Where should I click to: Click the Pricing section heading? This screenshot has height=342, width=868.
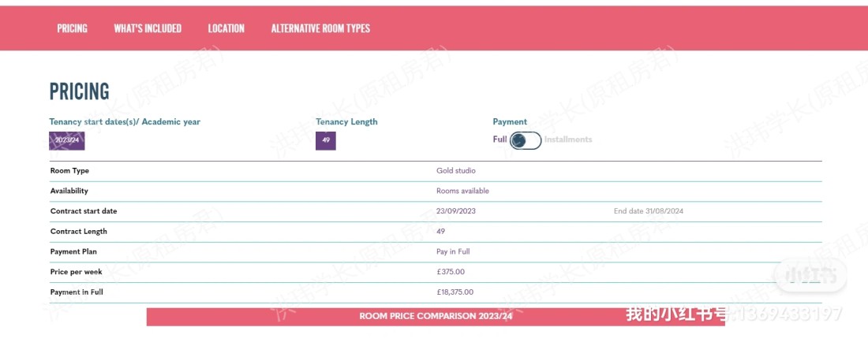80,91
